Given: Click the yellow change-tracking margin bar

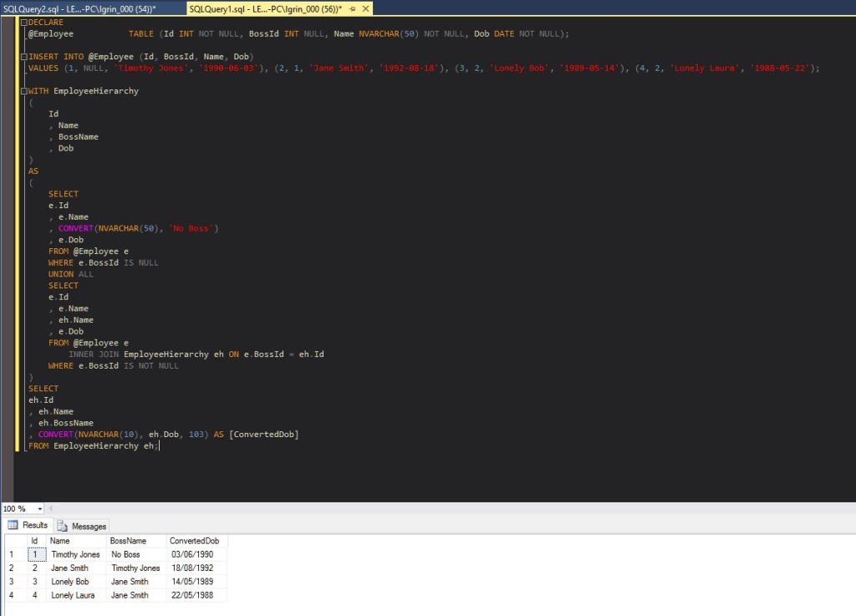Looking at the screenshot, I should [15, 251].
